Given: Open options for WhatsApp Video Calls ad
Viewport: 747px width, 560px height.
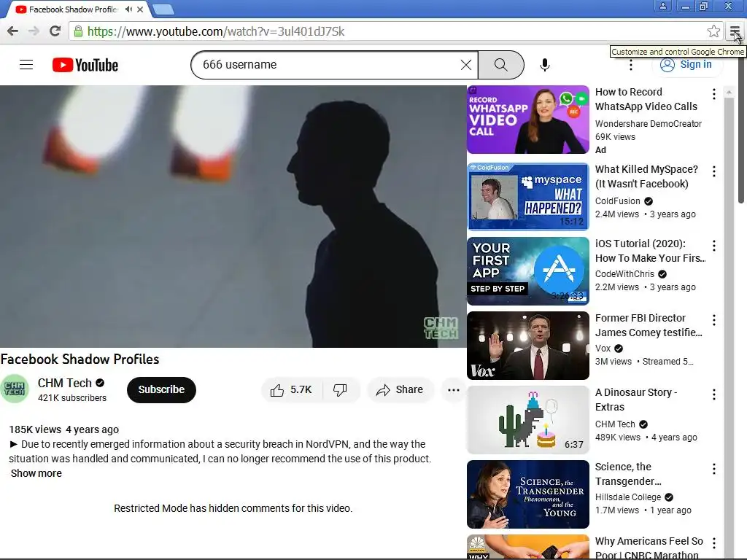Looking at the screenshot, I should 713,94.
